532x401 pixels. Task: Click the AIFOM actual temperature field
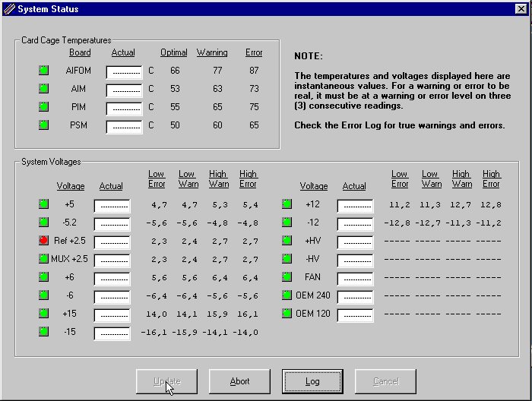coord(124,71)
